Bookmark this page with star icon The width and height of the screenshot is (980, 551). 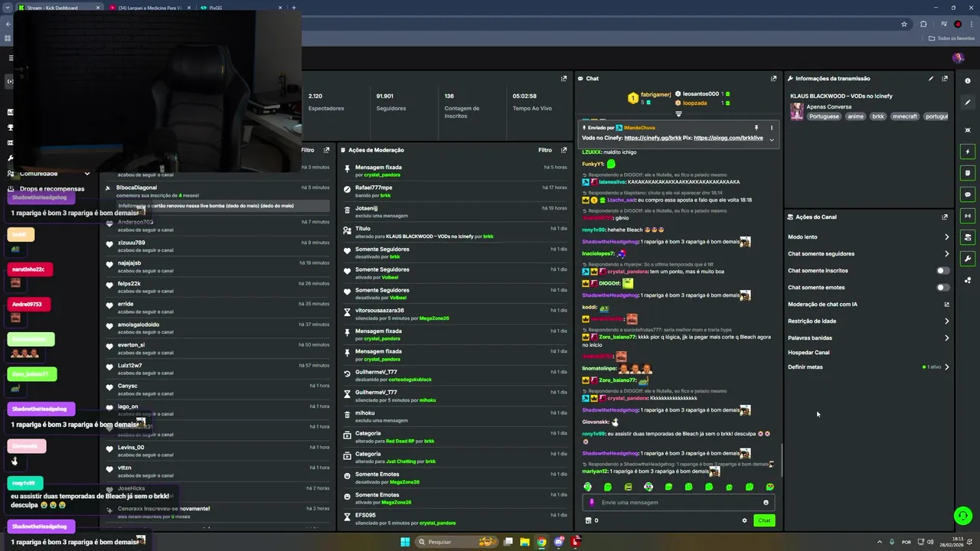click(x=904, y=24)
